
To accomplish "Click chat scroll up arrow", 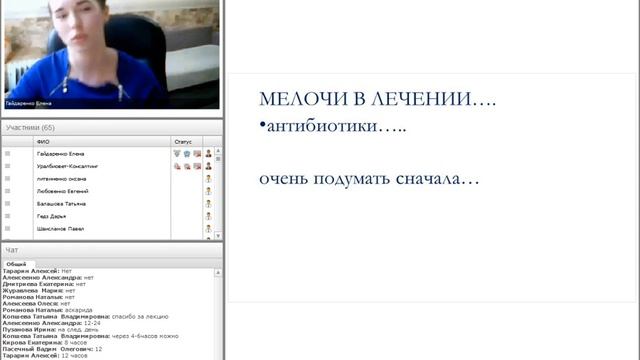I will pos(218,272).
